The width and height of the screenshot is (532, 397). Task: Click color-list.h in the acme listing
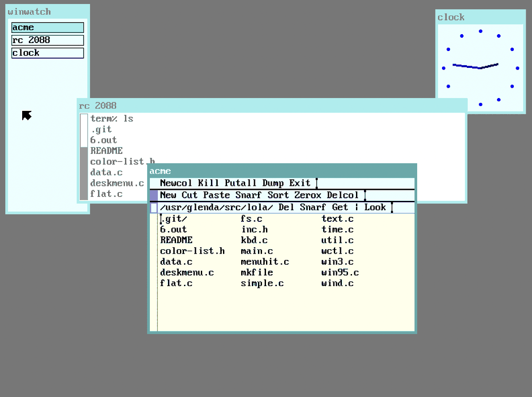coord(192,251)
